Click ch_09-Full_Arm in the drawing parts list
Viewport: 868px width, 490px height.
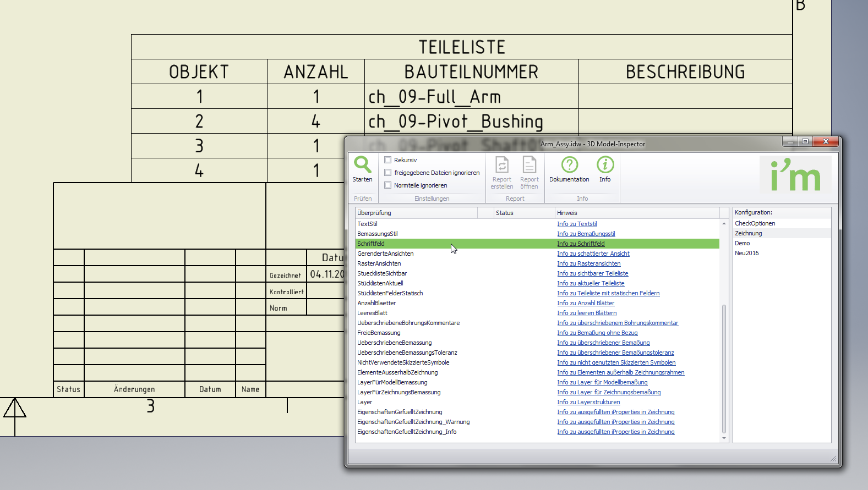coord(434,97)
